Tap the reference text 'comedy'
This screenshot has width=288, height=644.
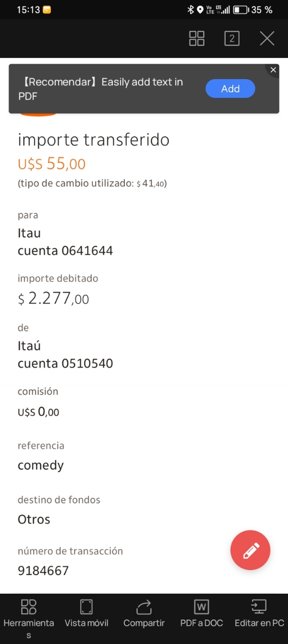click(41, 466)
